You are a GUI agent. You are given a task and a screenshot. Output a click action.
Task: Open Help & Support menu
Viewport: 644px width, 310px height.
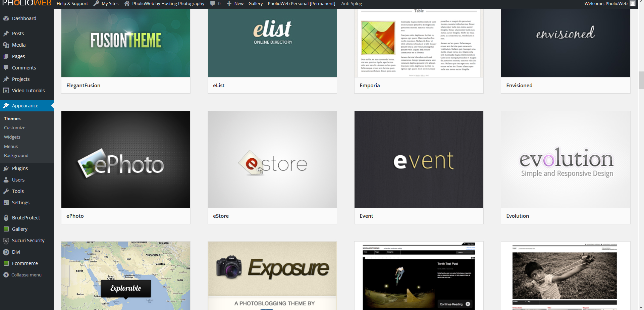pyautogui.click(x=72, y=3)
